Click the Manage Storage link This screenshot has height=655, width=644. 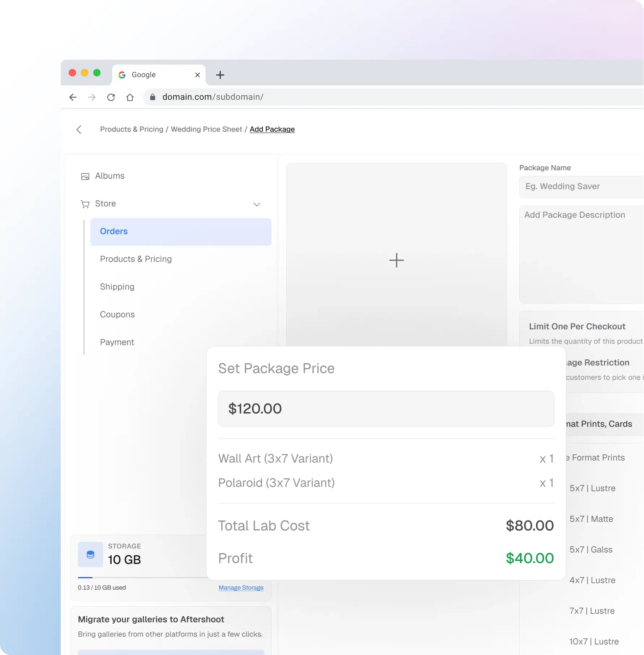(241, 588)
